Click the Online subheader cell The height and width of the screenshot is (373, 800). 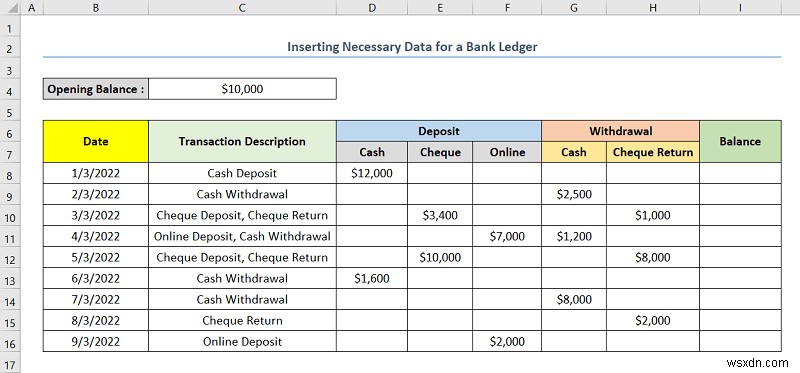click(507, 152)
